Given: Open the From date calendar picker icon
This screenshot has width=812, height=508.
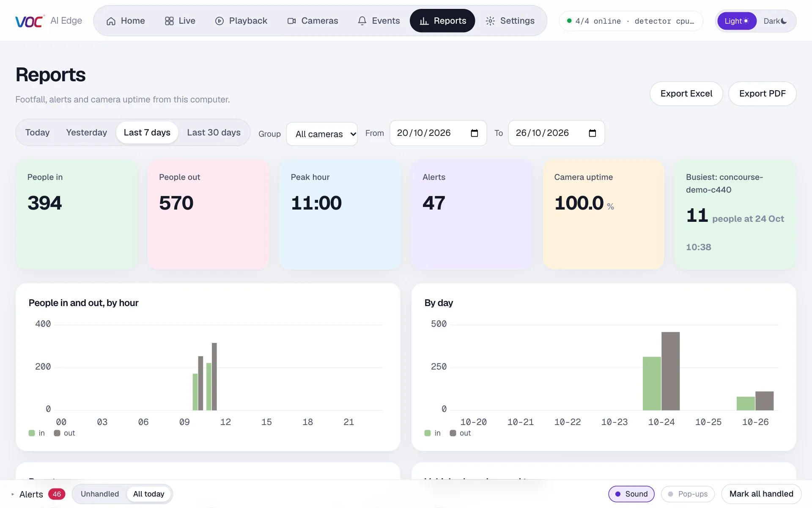Looking at the screenshot, I should 475,133.
